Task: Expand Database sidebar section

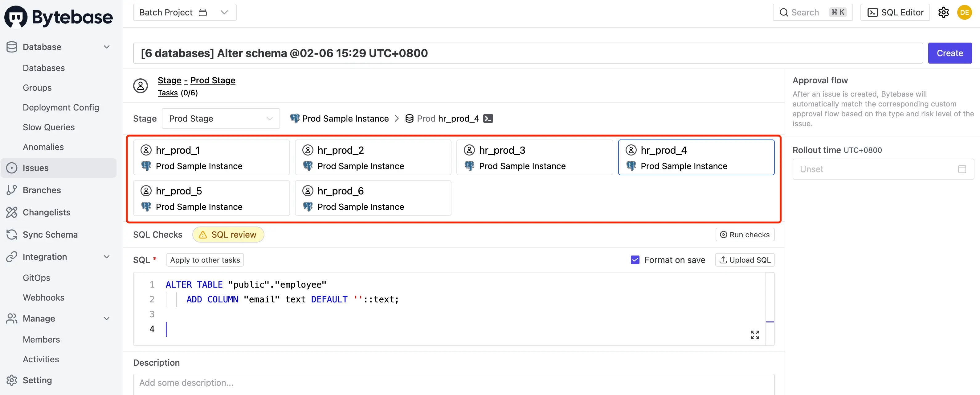Action: point(106,46)
